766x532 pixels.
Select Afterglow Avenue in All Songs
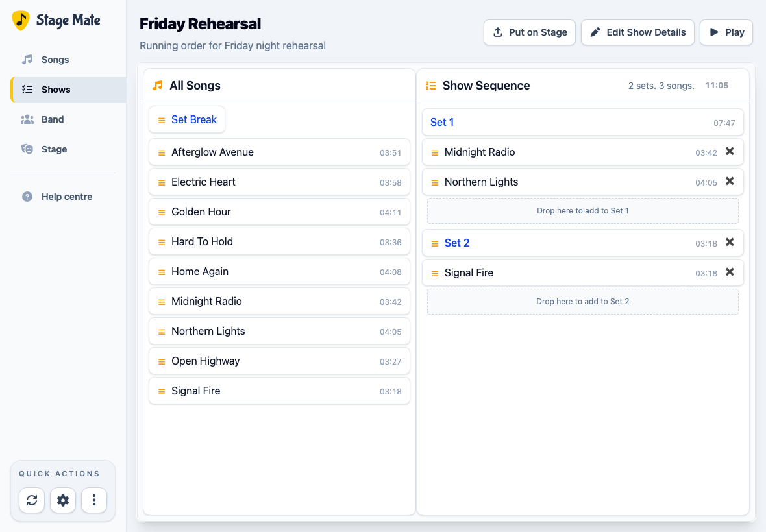click(279, 152)
